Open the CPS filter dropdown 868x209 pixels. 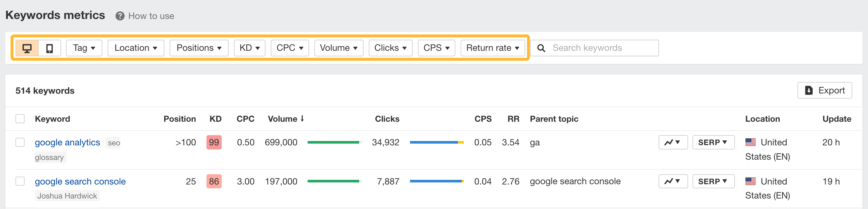pos(436,48)
